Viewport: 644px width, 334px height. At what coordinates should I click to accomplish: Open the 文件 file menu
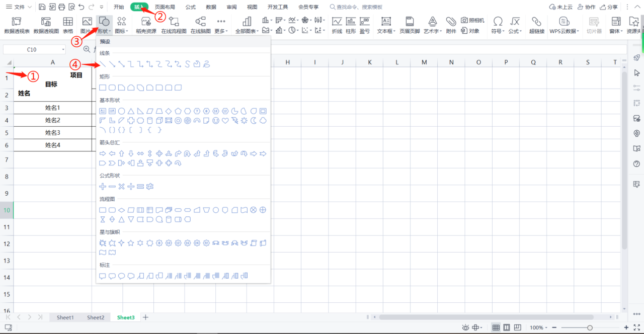tap(19, 7)
